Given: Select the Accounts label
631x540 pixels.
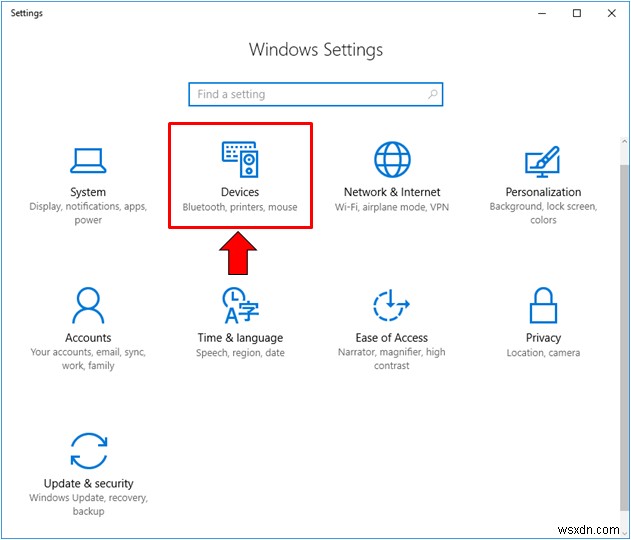Looking at the screenshot, I should (88, 338).
